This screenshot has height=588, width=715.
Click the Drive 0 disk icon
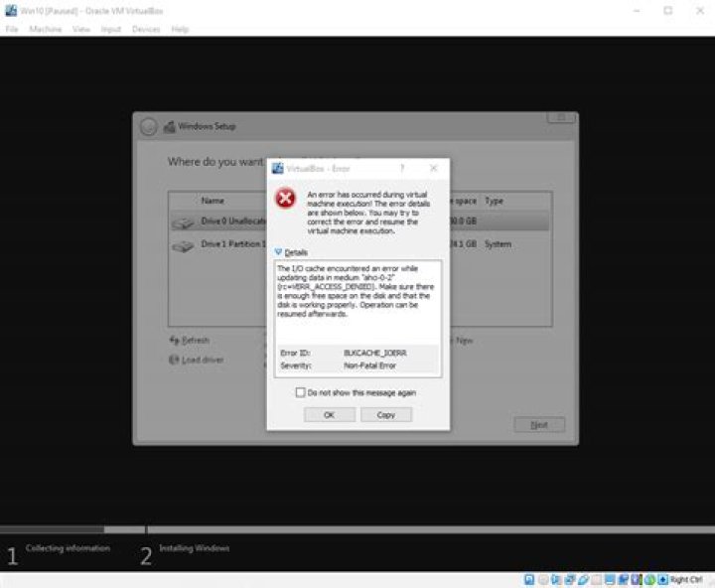[x=184, y=222]
